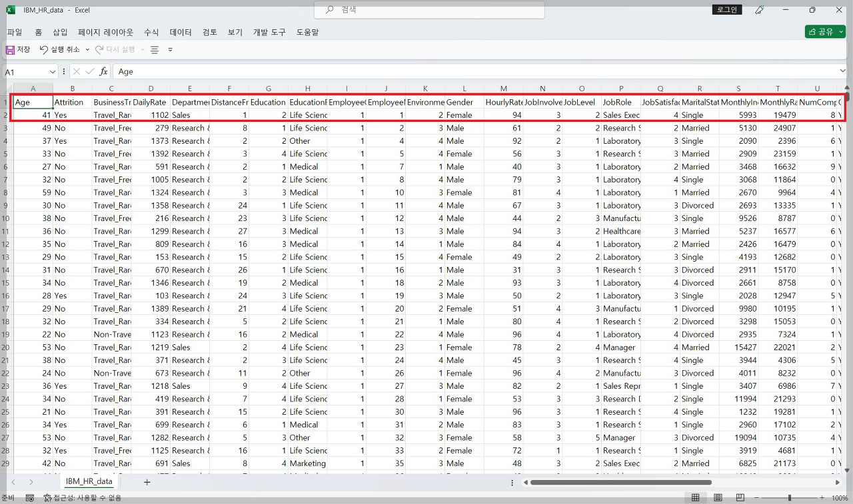Image resolution: width=853 pixels, height=504 pixels.
Task: Open the 검토 ribbon tab
Action: point(210,32)
